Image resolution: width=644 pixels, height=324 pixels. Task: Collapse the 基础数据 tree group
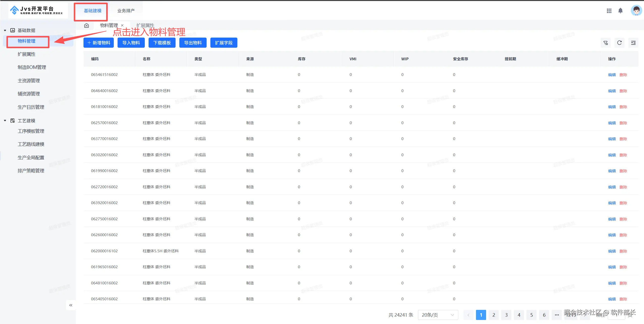point(5,31)
